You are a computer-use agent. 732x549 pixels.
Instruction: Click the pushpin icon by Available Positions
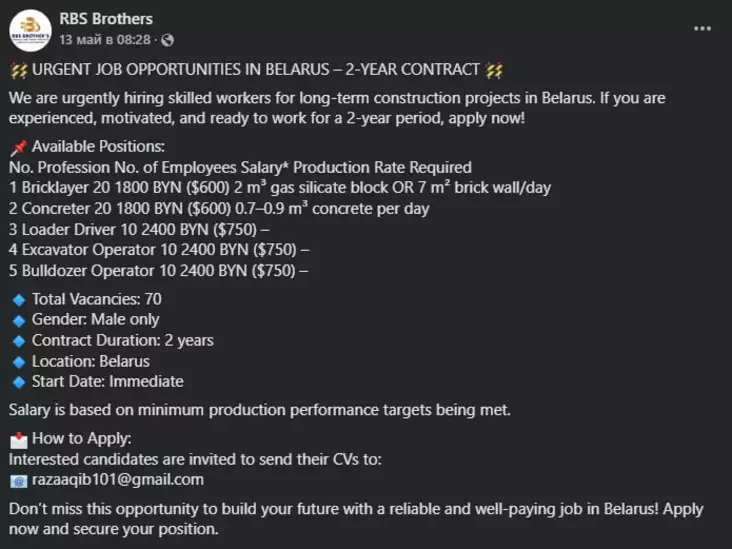[19, 148]
